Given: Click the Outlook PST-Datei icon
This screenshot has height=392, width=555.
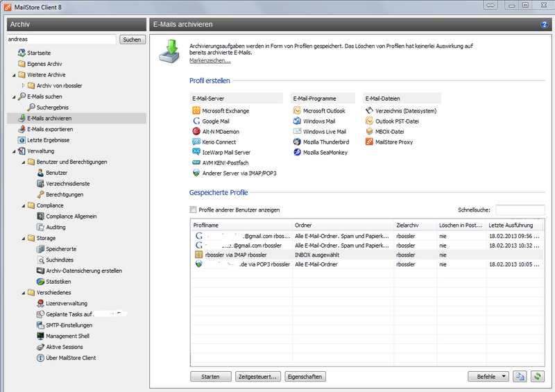Looking at the screenshot, I should pos(369,121).
